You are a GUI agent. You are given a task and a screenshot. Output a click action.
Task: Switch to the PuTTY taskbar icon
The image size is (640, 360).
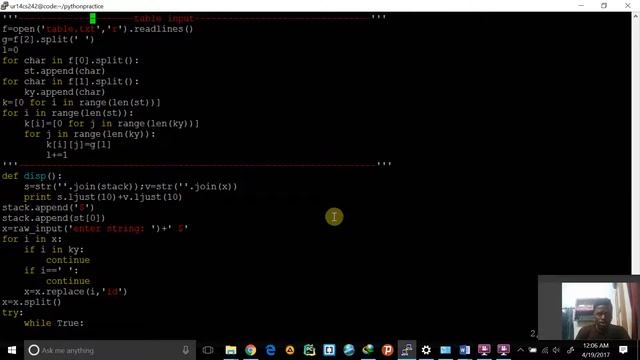[x=407, y=350]
